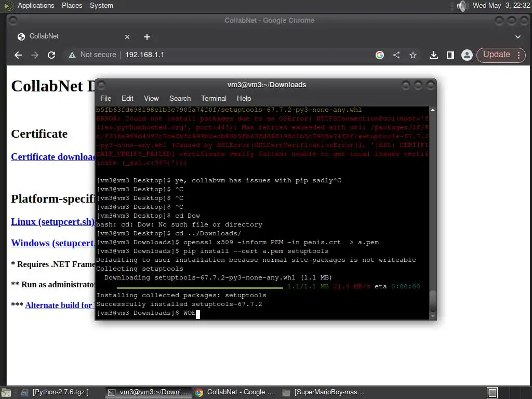This screenshot has height=399, width=532.
Task: Go back in Chrome
Action: tap(18, 55)
